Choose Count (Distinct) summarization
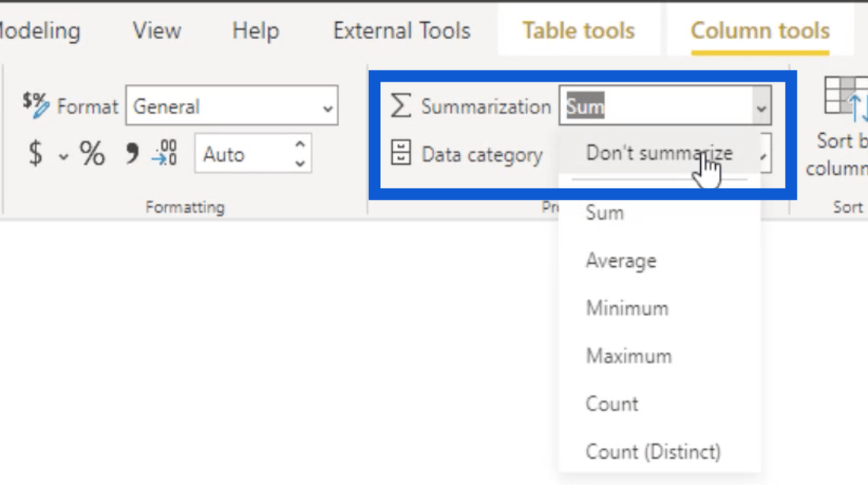The height and width of the screenshot is (485, 868). tap(659, 452)
